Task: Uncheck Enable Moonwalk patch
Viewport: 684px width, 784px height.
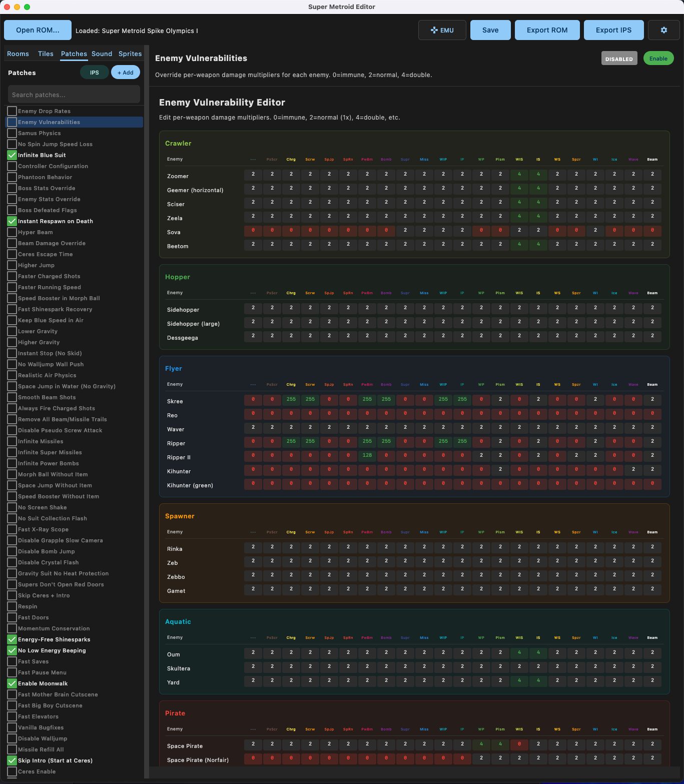Action: click(12, 683)
